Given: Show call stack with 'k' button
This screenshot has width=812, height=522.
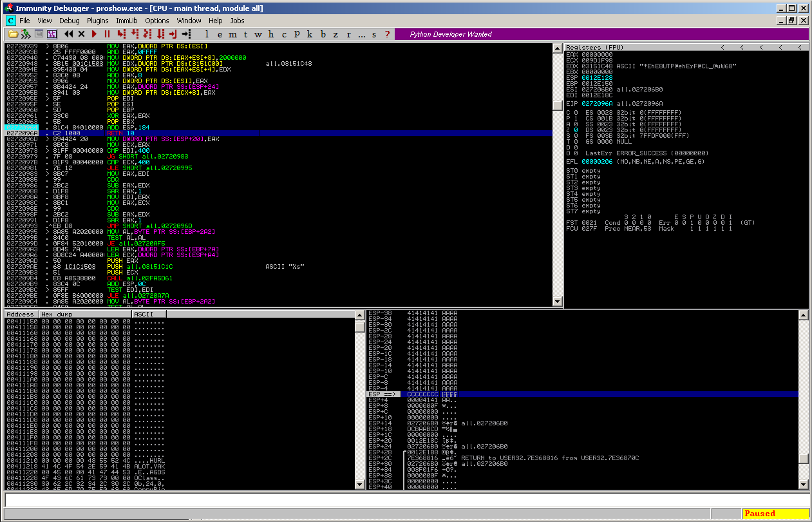Looking at the screenshot, I should (310, 34).
